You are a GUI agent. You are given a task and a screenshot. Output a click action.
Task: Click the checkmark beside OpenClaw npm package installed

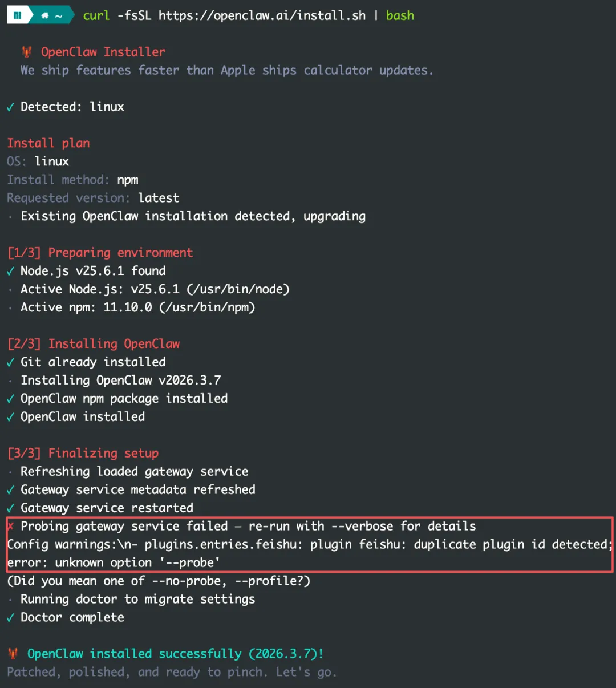(x=10, y=399)
